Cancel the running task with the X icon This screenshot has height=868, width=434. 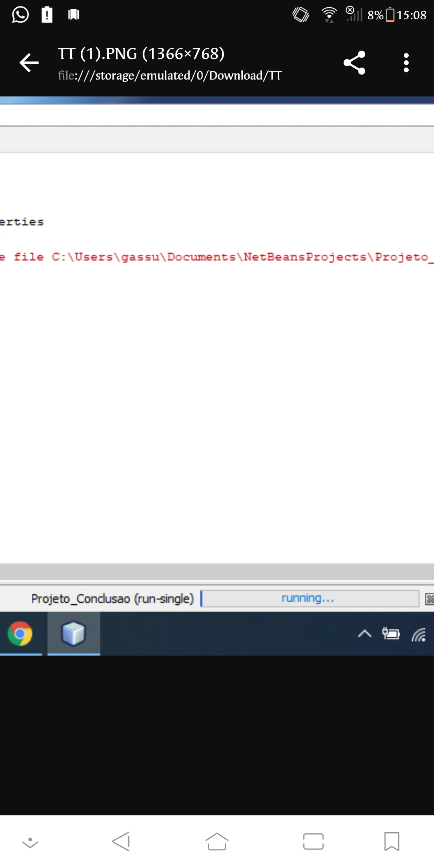(430, 599)
